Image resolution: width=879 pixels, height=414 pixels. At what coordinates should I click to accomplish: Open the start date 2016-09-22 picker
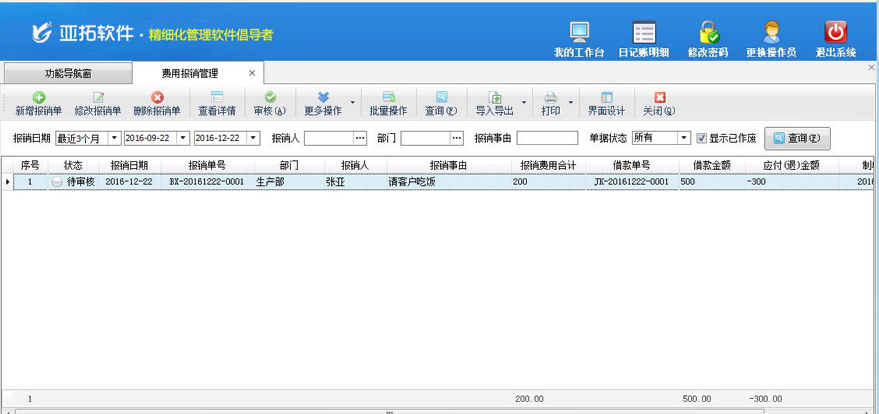(x=184, y=138)
